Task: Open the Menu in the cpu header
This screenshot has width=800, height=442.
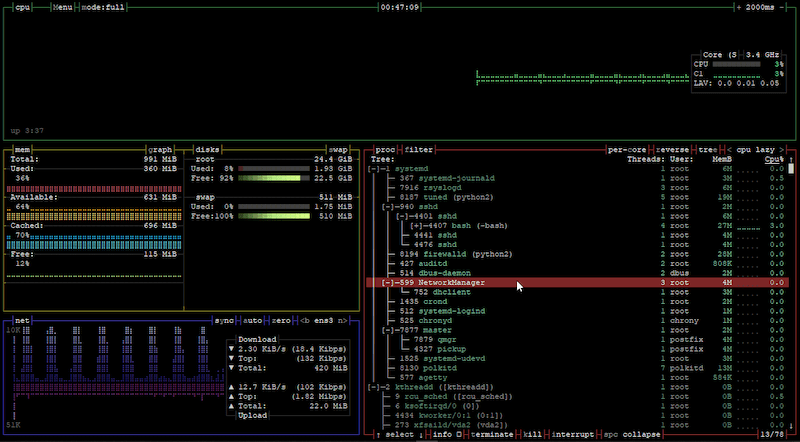Action: point(63,8)
